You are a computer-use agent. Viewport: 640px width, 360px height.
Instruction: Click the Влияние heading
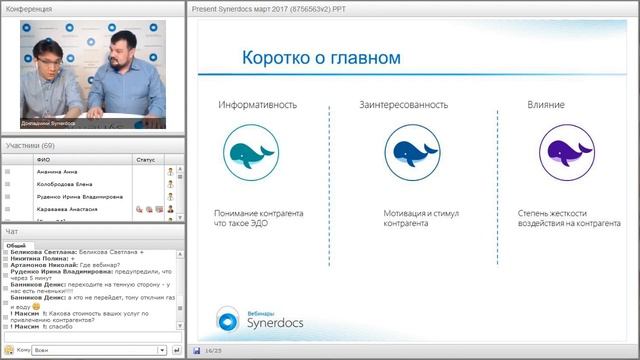[x=546, y=105]
